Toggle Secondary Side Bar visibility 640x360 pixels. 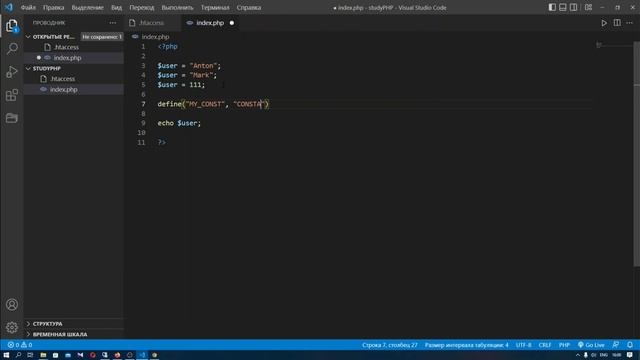[x=573, y=7]
